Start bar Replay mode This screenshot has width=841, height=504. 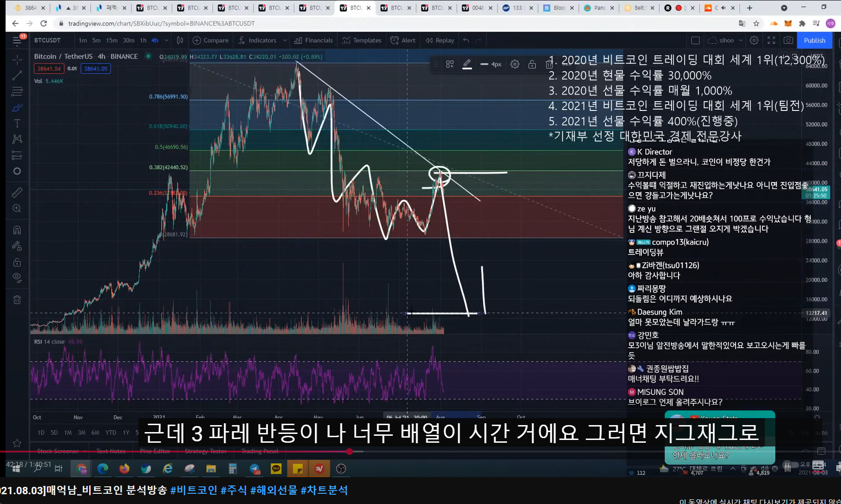(x=440, y=40)
